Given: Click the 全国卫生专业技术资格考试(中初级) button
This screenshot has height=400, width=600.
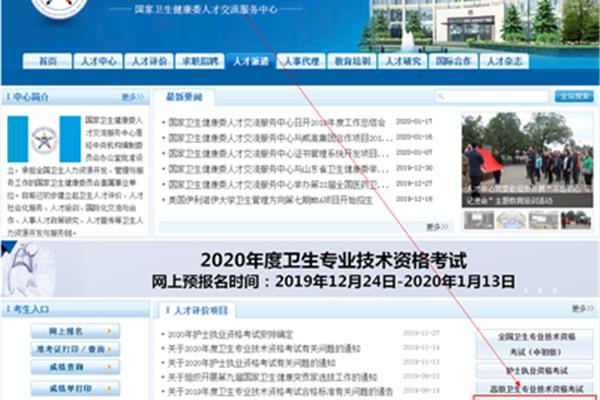Looking at the screenshot, I should tap(535, 344).
